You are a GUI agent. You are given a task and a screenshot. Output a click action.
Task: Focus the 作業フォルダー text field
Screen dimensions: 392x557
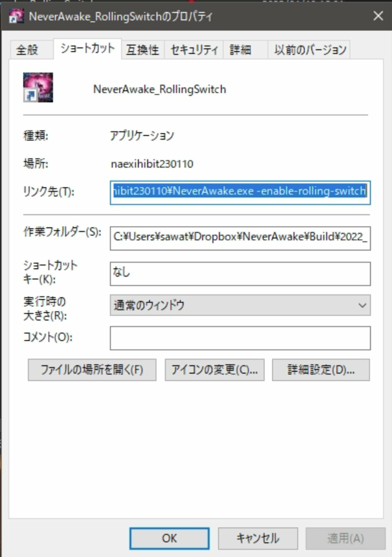pos(240,237)
